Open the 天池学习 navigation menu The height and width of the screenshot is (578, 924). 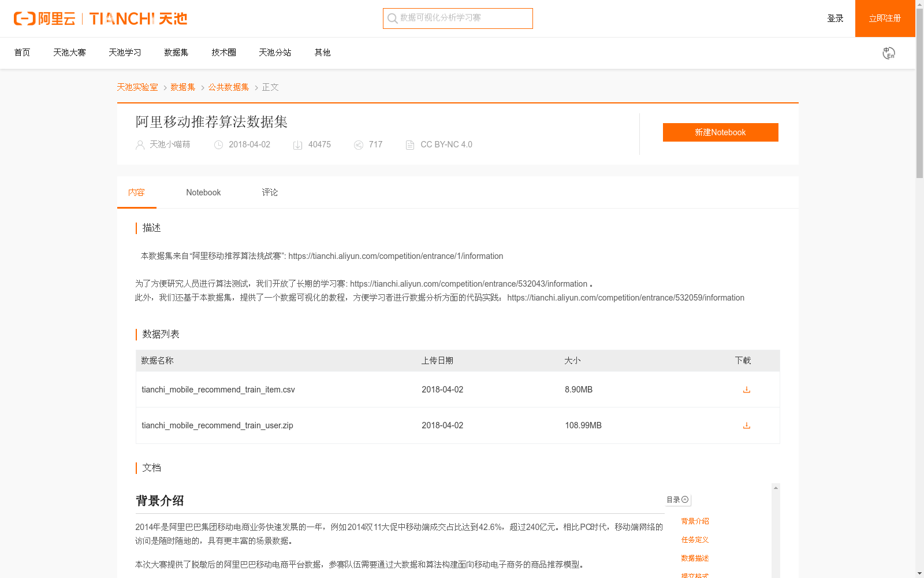point(125,53)
